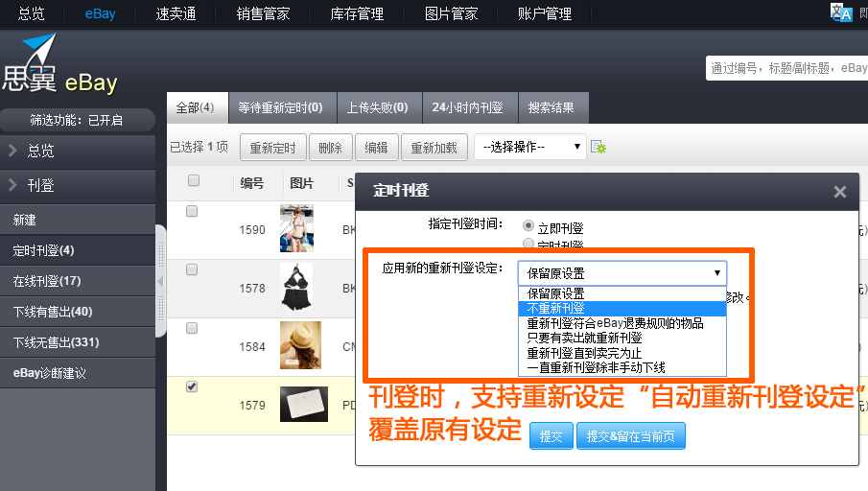The width and height of the screenshot is (868, 491).
Task: Expand the 刊登 sidebar section
Action: 78,185
